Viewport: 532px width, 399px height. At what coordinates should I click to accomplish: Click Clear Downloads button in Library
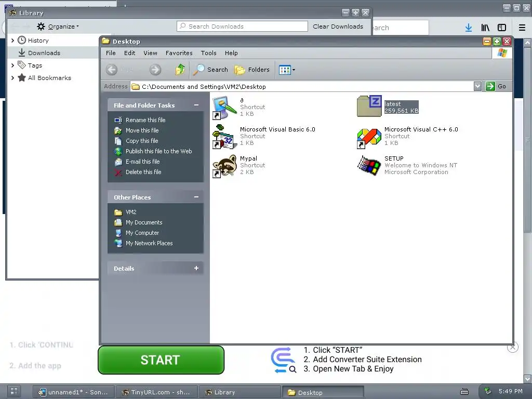pos(338,26)
